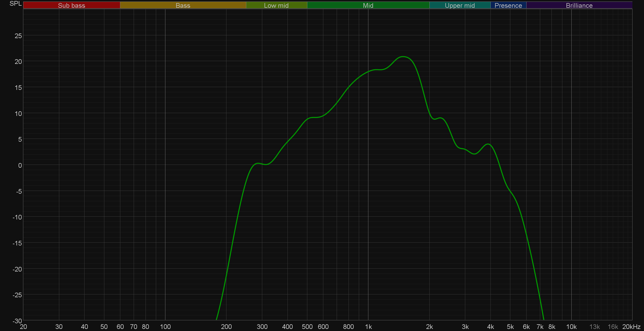Click the 100 Hz frequency tick label
This screenshot has width=644, height=331.
[x=165, y=327]
